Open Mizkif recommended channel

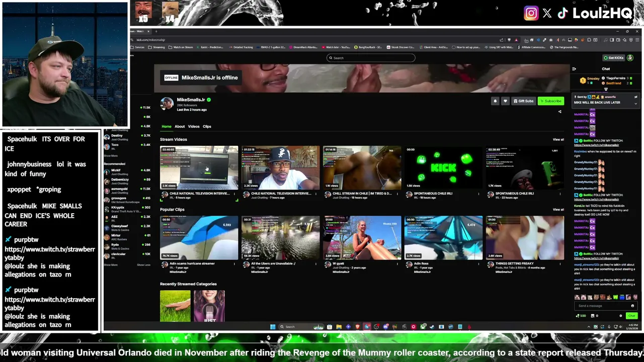[126, 172]
